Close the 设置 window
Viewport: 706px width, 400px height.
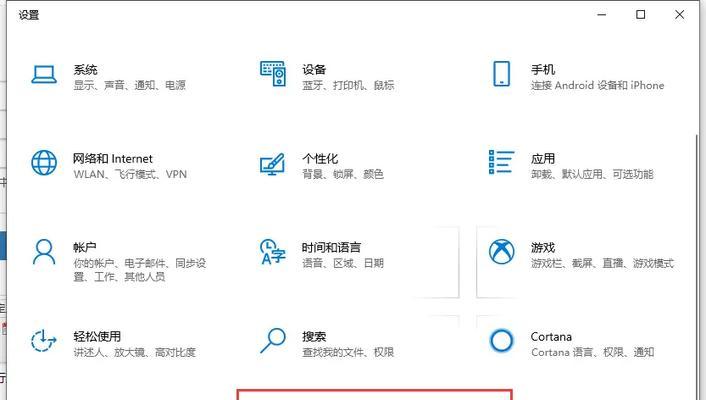[679, 15]
